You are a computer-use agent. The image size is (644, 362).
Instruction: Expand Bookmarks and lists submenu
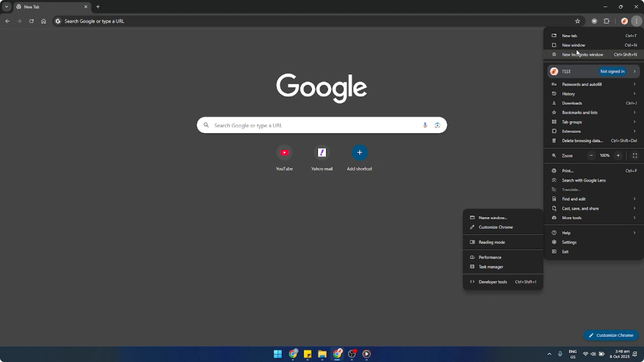tap(593, 112)
